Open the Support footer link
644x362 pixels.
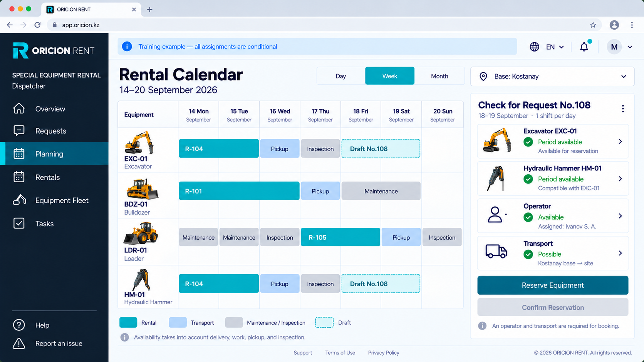point(303,353)
